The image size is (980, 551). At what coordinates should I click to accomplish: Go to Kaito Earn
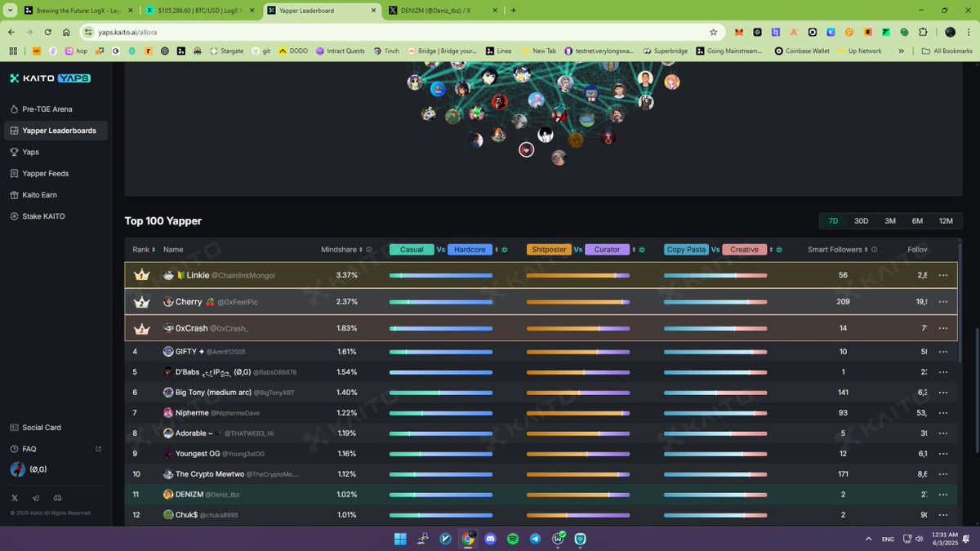41,195
